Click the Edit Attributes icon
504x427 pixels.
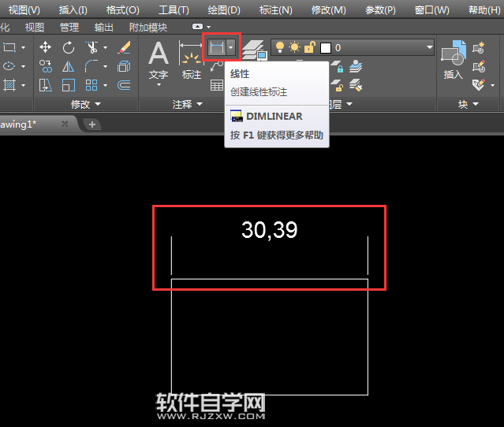479,85
